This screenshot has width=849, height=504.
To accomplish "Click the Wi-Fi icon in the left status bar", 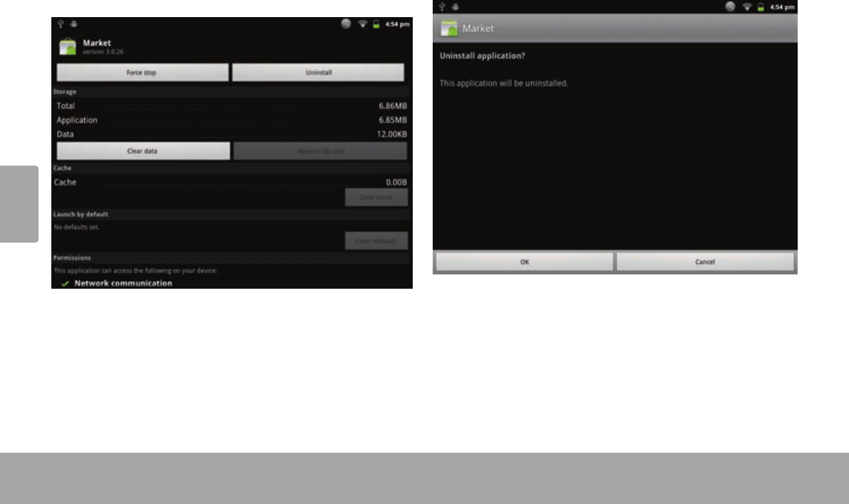I will tap(363, 24).
